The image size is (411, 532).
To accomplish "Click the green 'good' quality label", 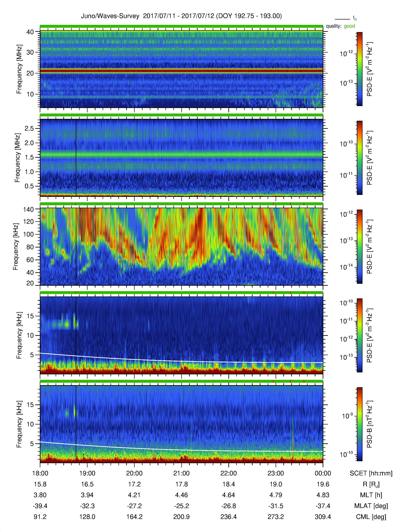I will 349,26.
